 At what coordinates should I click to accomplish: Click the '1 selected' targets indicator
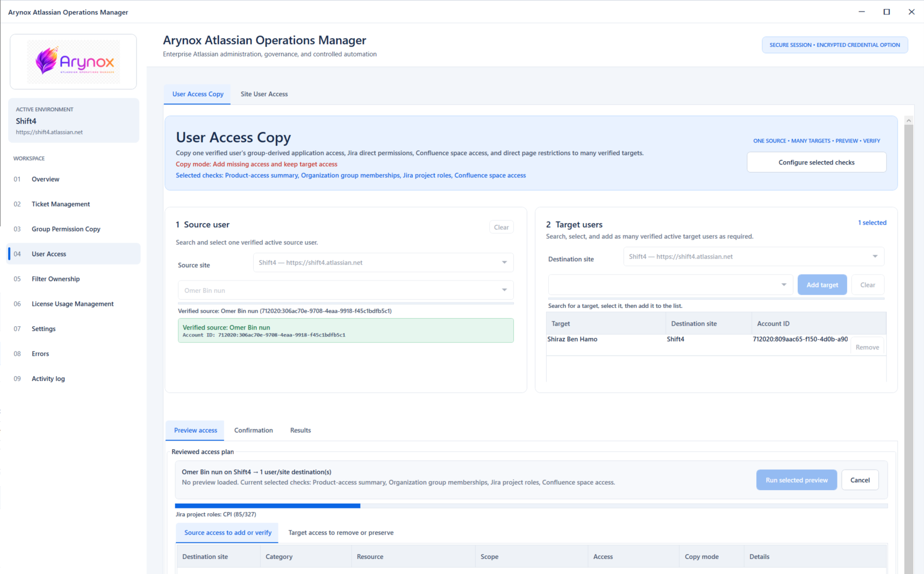click(x=872, y=223)
